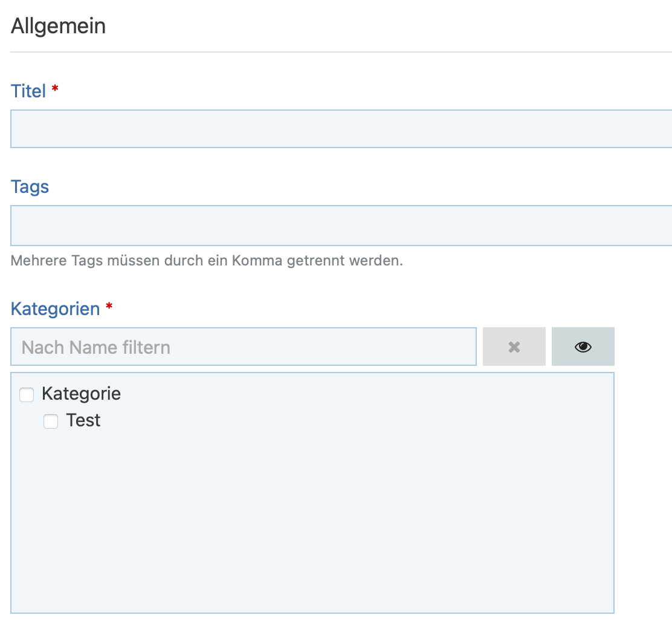Enable the Test checkbox

51,421
